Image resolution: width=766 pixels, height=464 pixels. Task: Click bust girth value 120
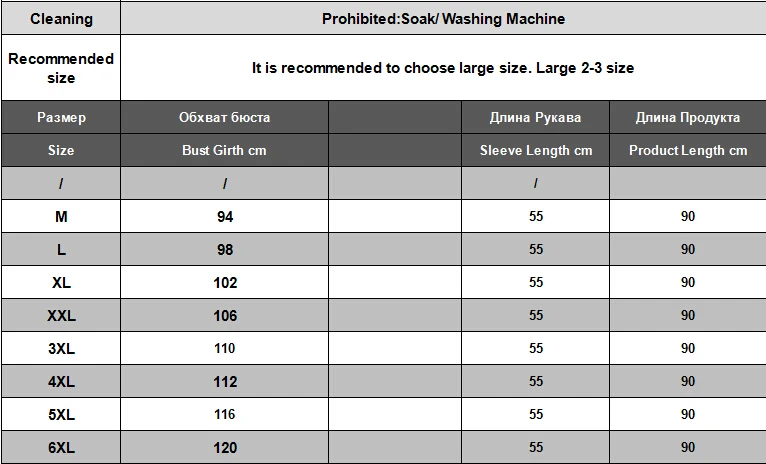225,447
